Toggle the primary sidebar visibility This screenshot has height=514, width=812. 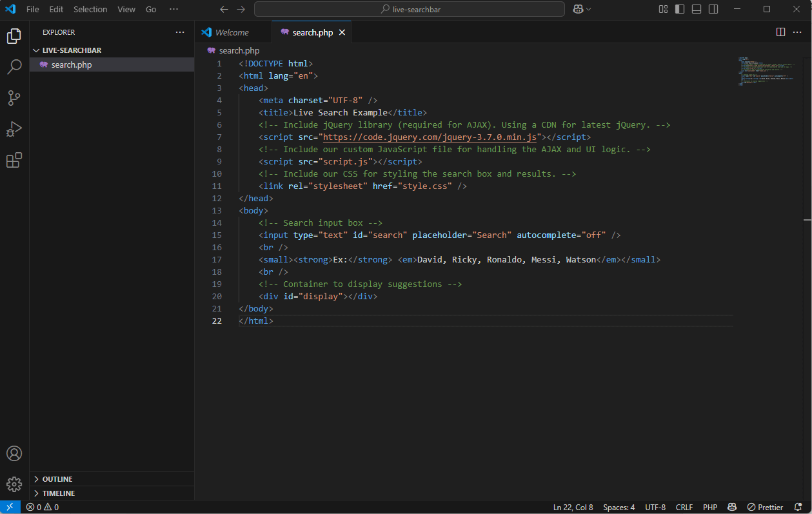click(x=679, y=9)
